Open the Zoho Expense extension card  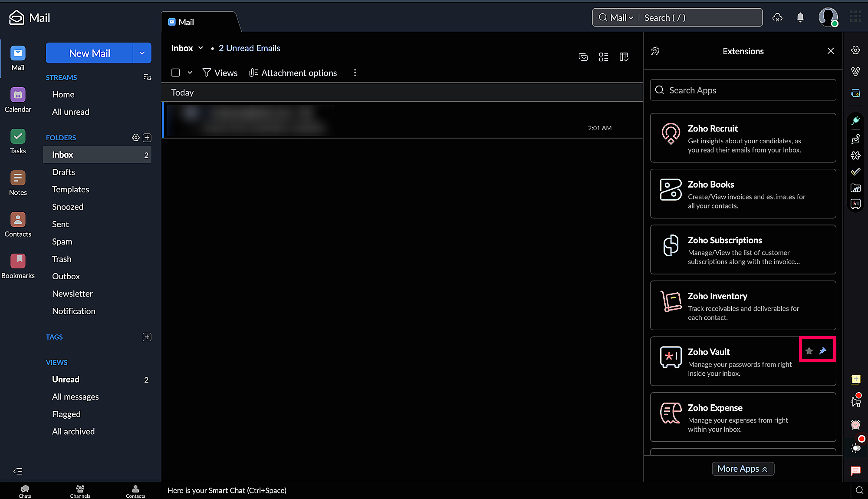click(x=743, y=417)
